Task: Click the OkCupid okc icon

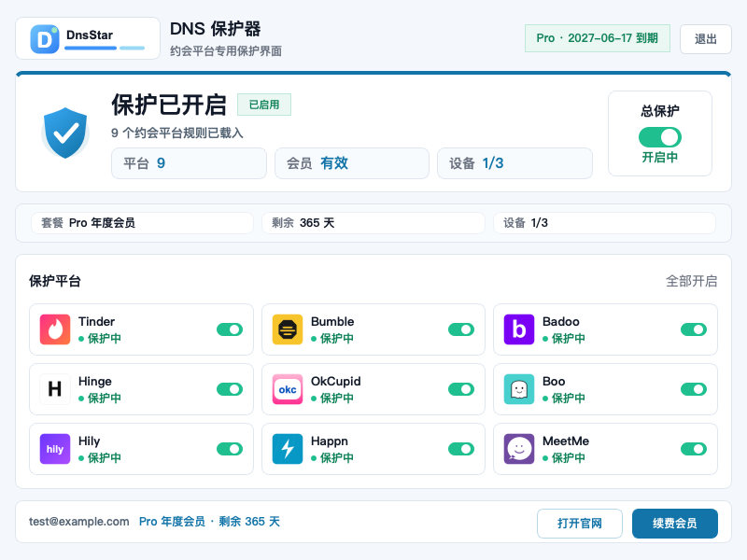Action: pyautogui.click(x=288, y=389)
